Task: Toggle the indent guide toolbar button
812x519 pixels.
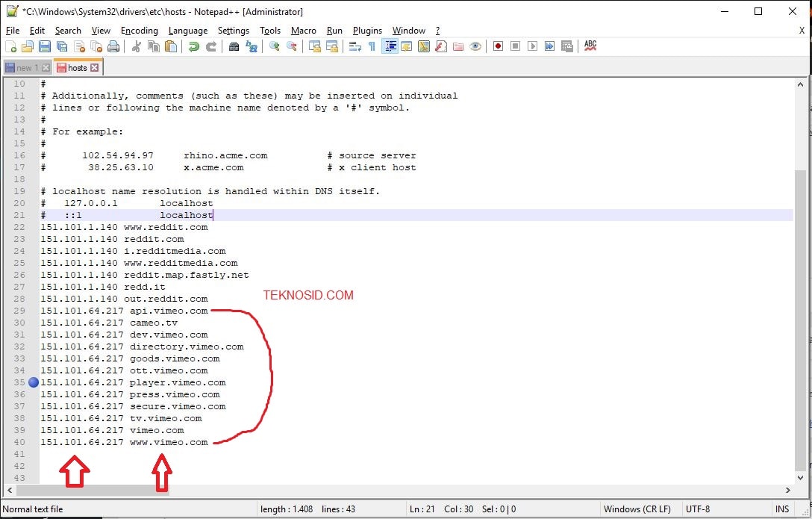Action: (390, 46)
